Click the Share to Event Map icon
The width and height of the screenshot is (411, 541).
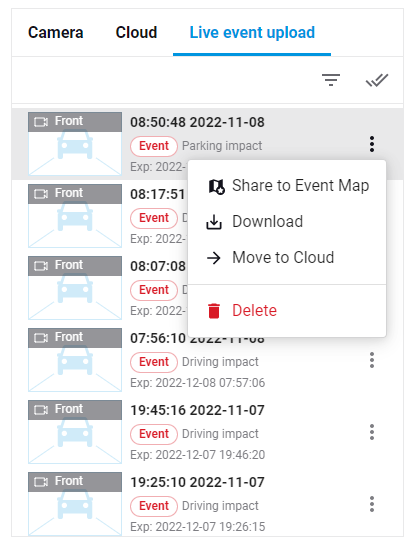pyautogui.click(x=217, y=186)
